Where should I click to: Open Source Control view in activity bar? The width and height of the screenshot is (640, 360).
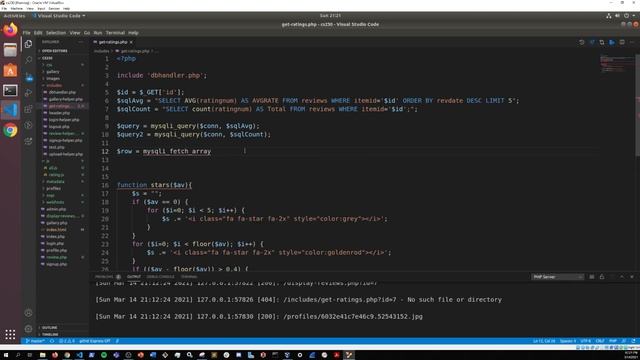pyautogui.click(x=28, y=77)
